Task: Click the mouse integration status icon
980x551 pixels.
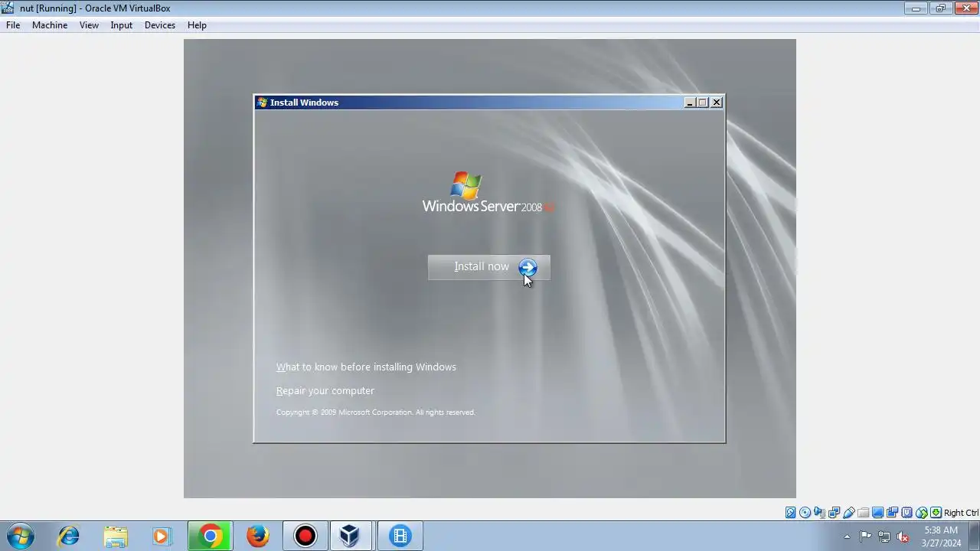Action: point(922,513)
